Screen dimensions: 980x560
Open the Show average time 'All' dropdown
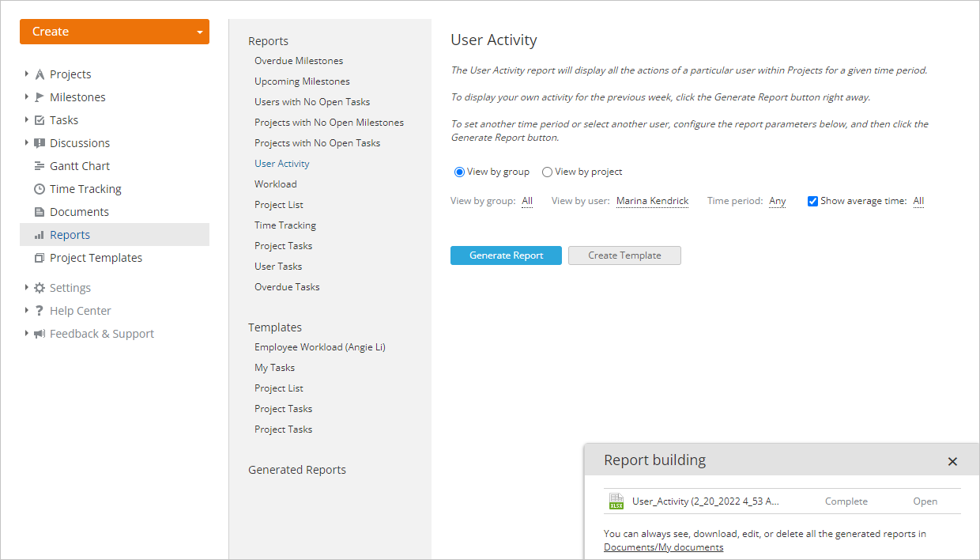click(x=918, y=201)
